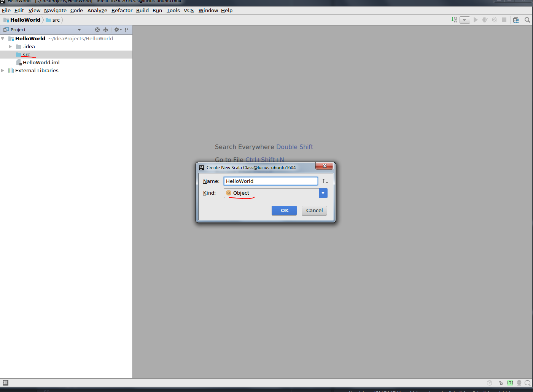Click the sort arrows beside Name field
The width and height of the screenshot is (533, 392).
click(x=325, y=181)
